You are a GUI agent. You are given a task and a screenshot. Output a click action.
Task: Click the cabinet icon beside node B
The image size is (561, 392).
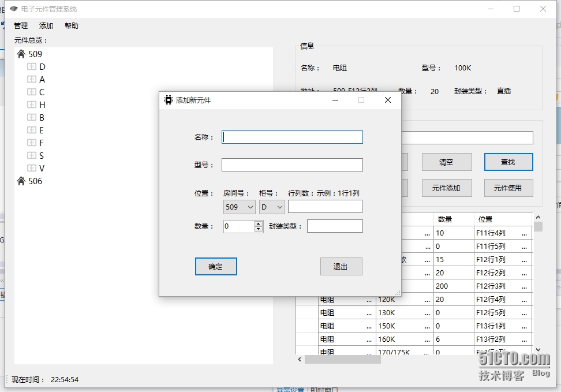32,117
